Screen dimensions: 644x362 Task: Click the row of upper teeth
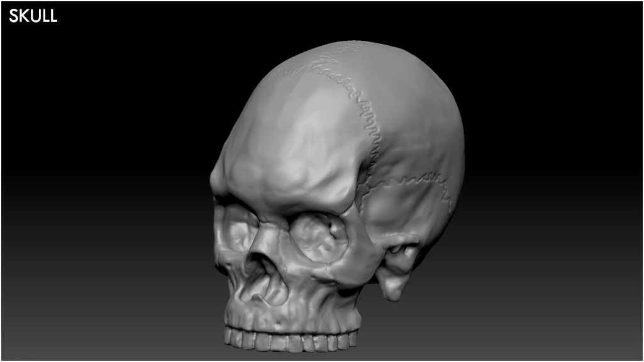[x=289, y=340]
